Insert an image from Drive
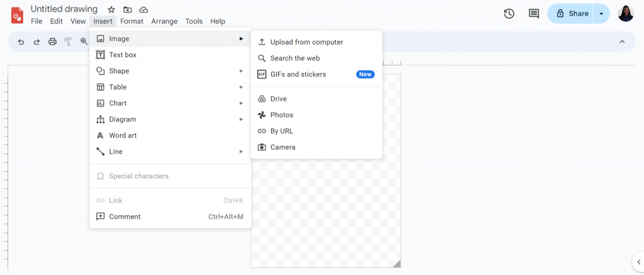This screenshot has width=644, height=275. 317,99
